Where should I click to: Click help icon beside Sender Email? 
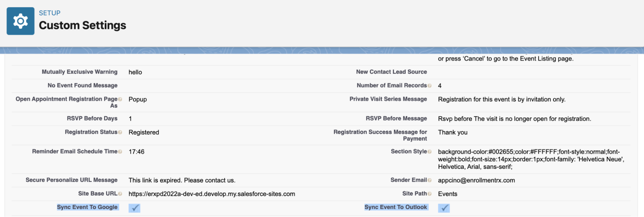(x=429, y=180)
